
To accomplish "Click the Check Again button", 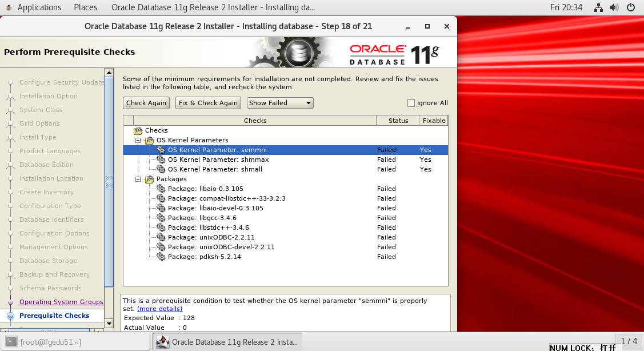I will click(x=146, y=103).
